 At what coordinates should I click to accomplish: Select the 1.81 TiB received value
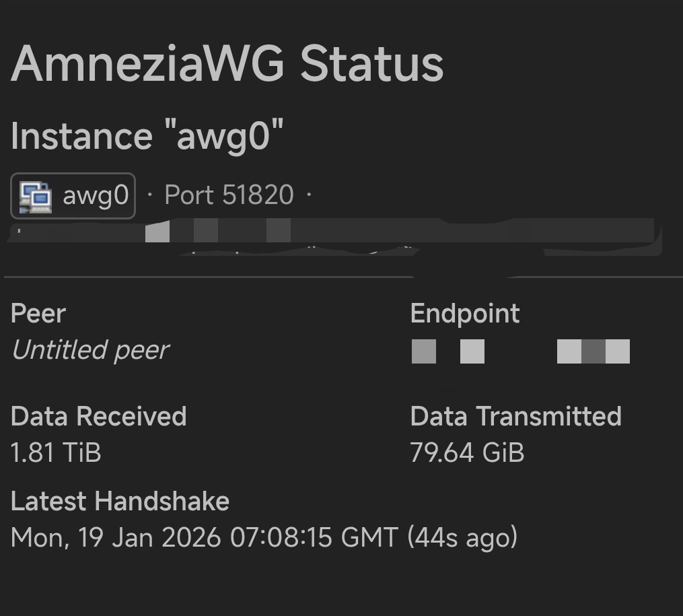56,452
